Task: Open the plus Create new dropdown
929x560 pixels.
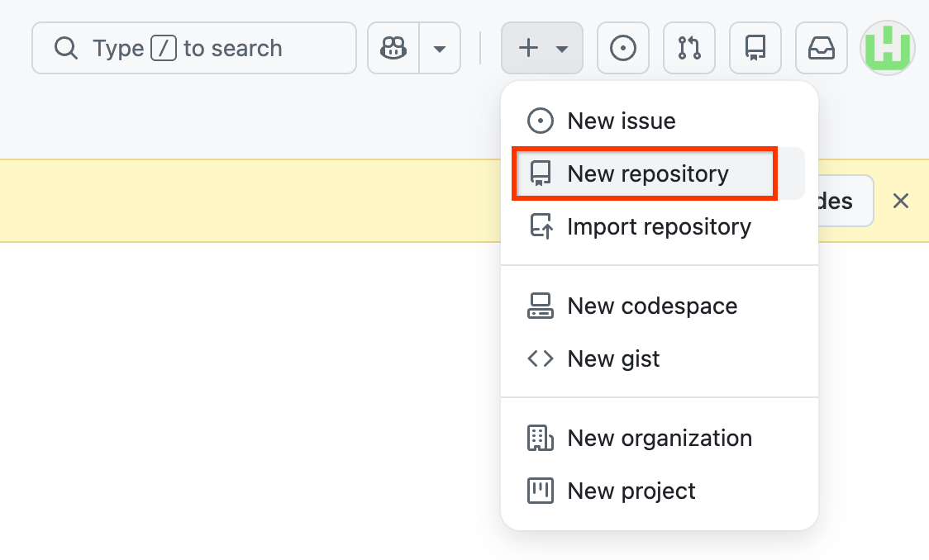Action: coord(542,48)
